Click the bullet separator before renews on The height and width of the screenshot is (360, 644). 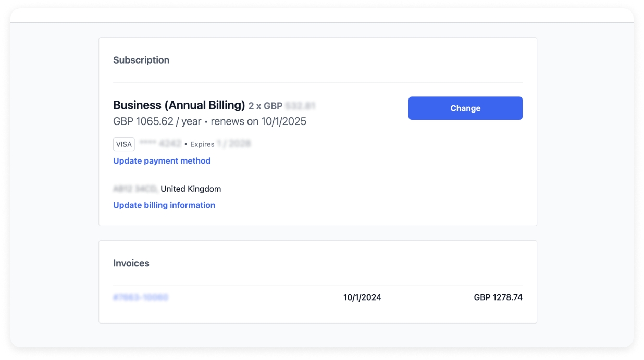[206, 122]
